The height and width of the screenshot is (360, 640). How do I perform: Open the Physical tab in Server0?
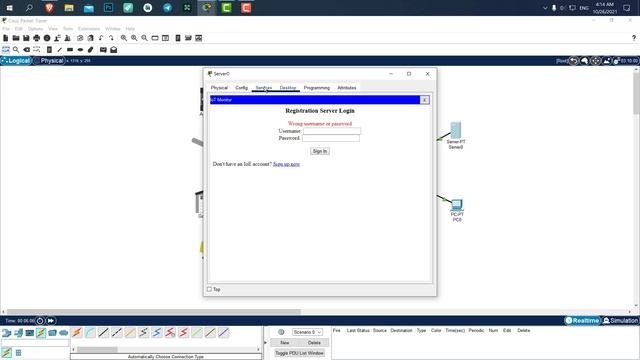pyautogui.click(x=219, y=88)
